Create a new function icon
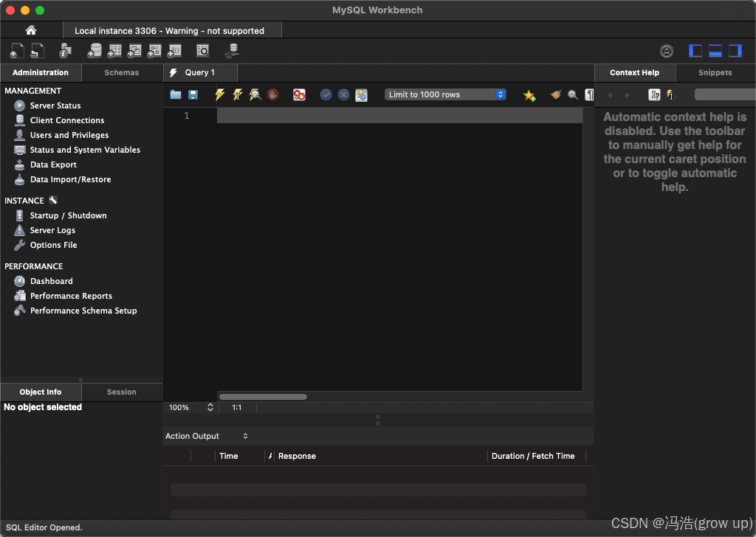This screenshot has height=537, width=756. tap(174, 51)
